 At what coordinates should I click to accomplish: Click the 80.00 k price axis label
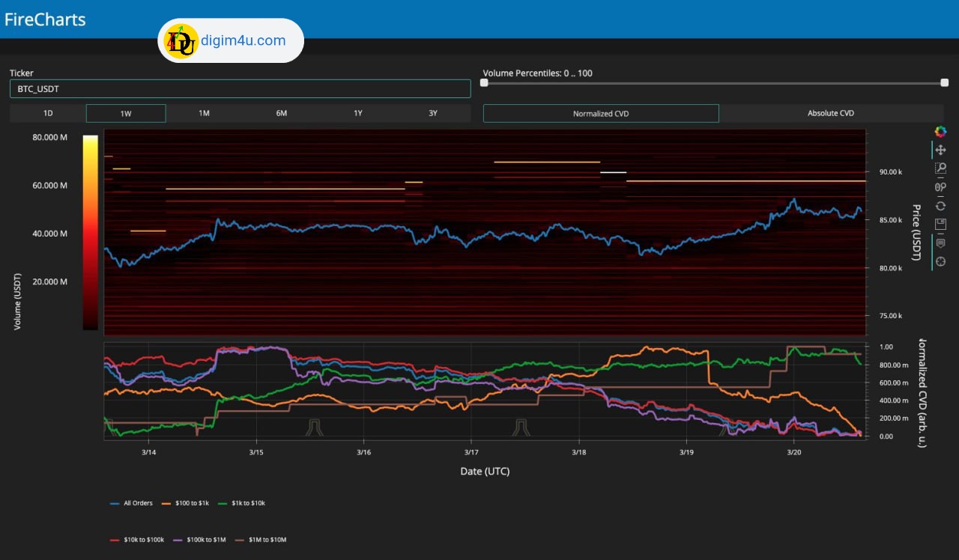click(892, 268)
